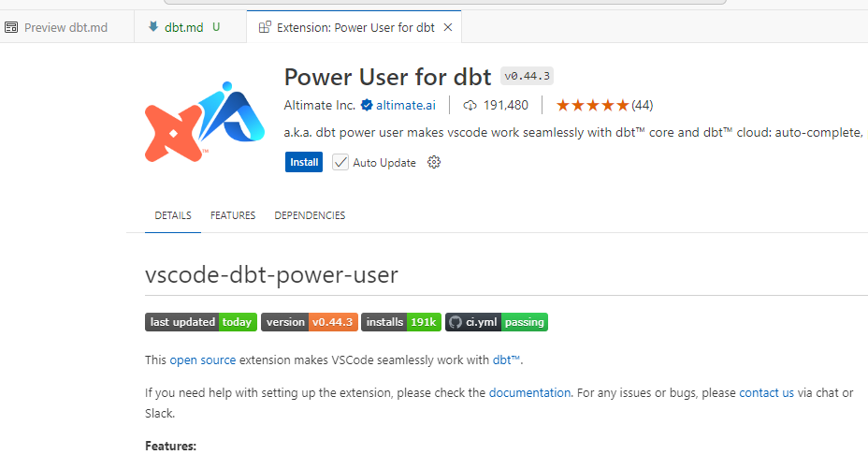Open the extension manage gear menu
Viewport: 868px width, 455px height.
[434, 162]
